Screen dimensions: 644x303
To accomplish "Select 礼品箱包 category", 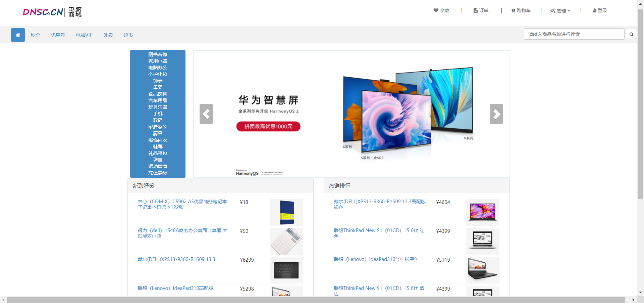I will click(x=158, y=153).
